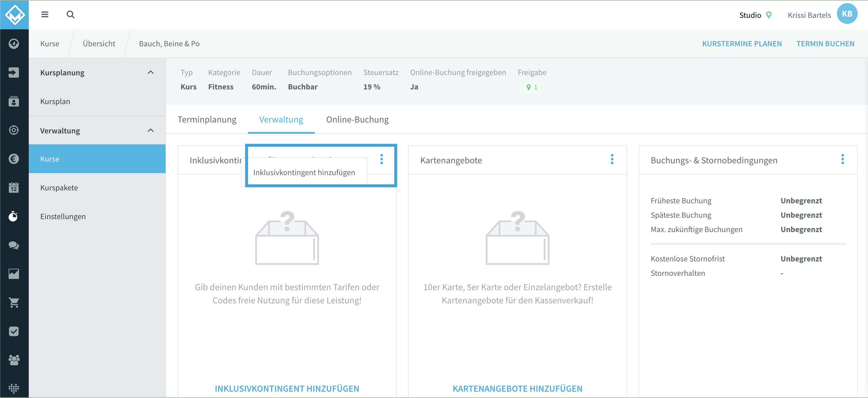Select Inklusivkontingent hinzufügen menu entry
868x398 pixels.
tap(304, 173)
